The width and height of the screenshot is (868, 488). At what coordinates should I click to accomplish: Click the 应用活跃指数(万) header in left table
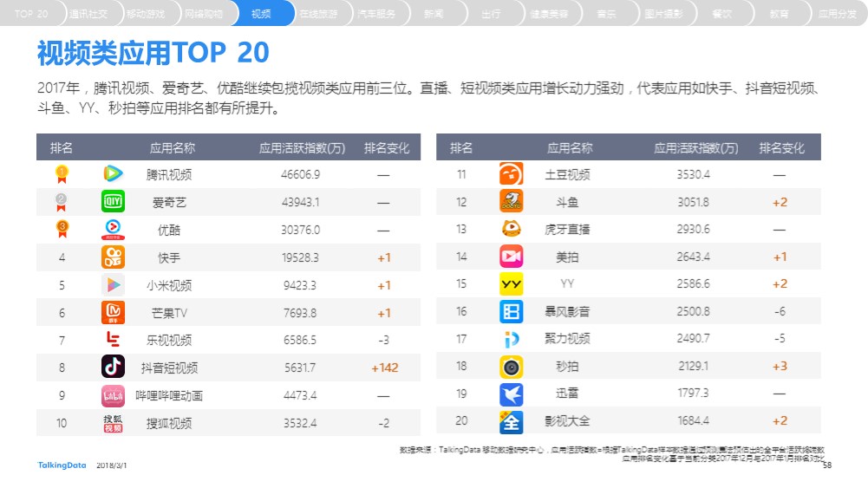pyautogui.click(x=303, y=147)
